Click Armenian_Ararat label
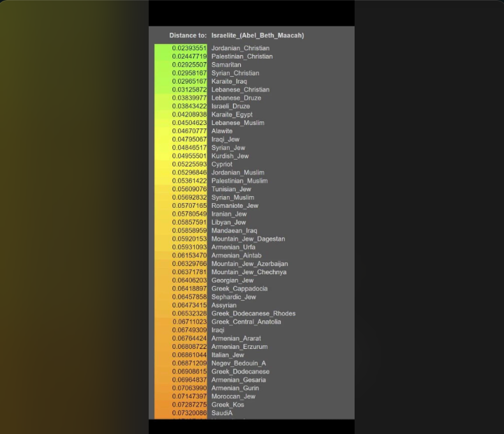 [236, 338]
